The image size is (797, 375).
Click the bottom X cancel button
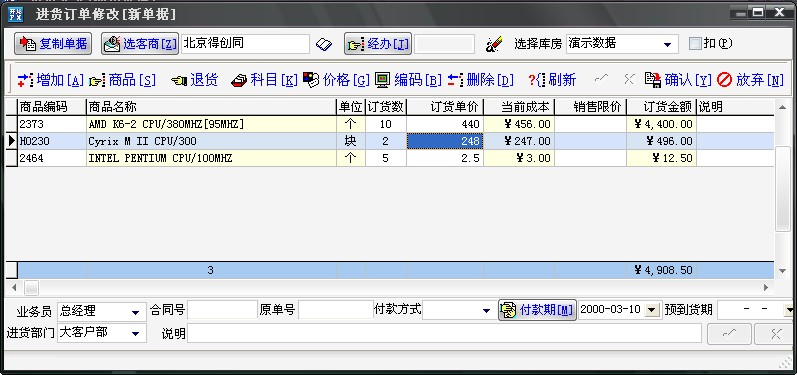click(x=775, y=334)
